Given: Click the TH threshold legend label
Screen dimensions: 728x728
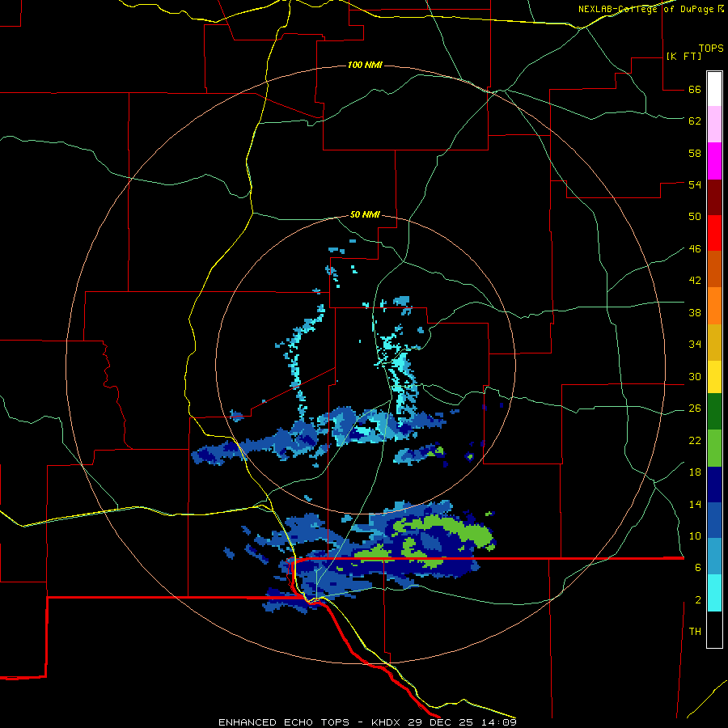Looking at the screenshot, I should [695, 632].
